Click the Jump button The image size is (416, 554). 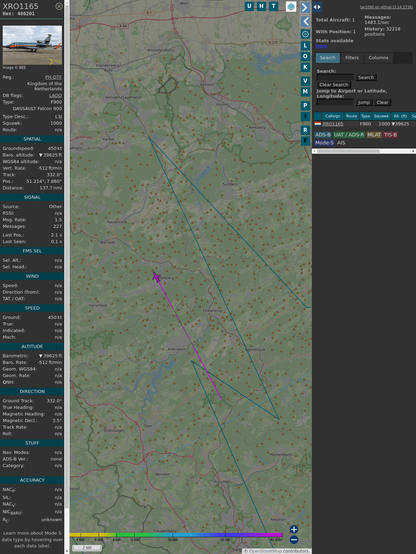363,102
